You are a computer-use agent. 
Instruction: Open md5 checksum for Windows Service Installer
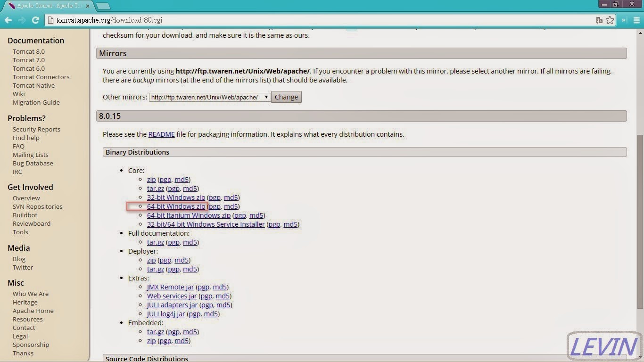(x=290, y=224)
